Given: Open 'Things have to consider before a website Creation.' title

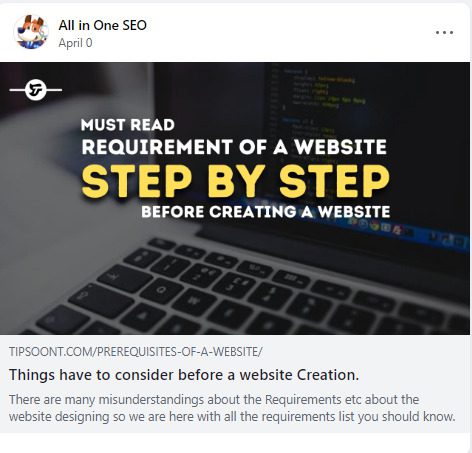Looking at the screenshot, I should [184, 375].
